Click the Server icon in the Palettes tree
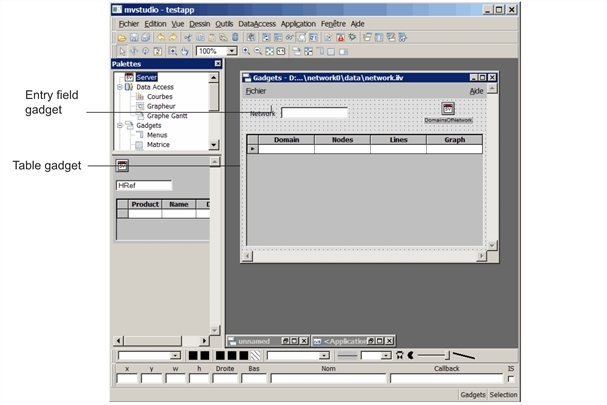The height and width of the screenshot is (405, 607). (129, 77)
